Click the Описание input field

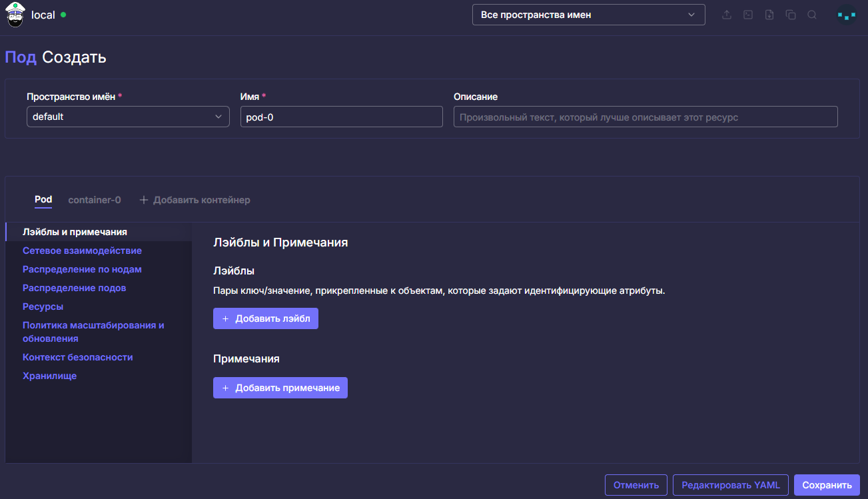pyautogui.click(x=646, y=117)
